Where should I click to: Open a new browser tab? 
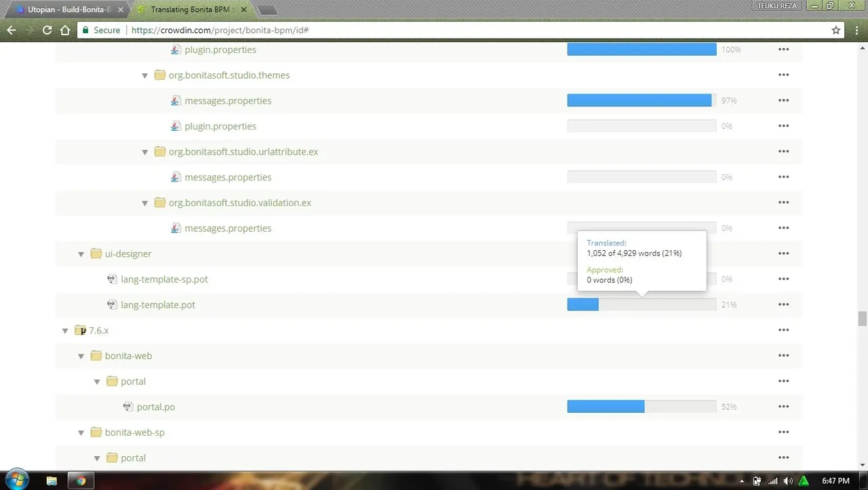(x=267, y=10)
